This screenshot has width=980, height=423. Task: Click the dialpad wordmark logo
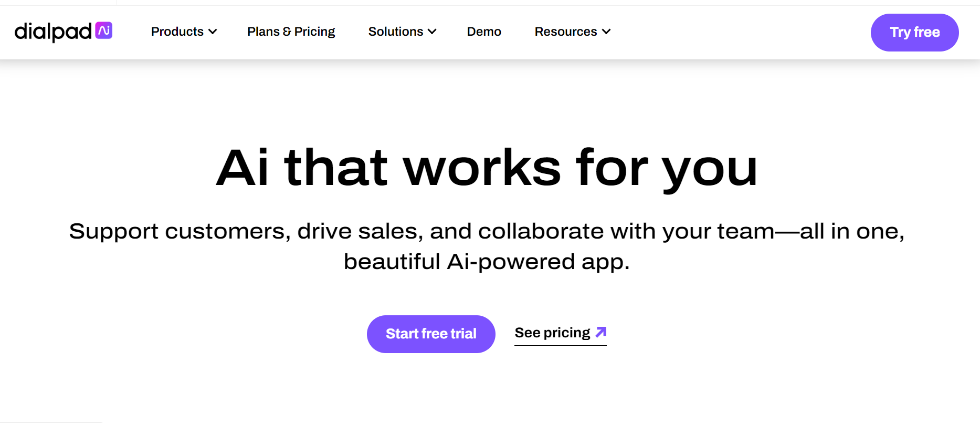pyautogui.click(x=53, y=32)
